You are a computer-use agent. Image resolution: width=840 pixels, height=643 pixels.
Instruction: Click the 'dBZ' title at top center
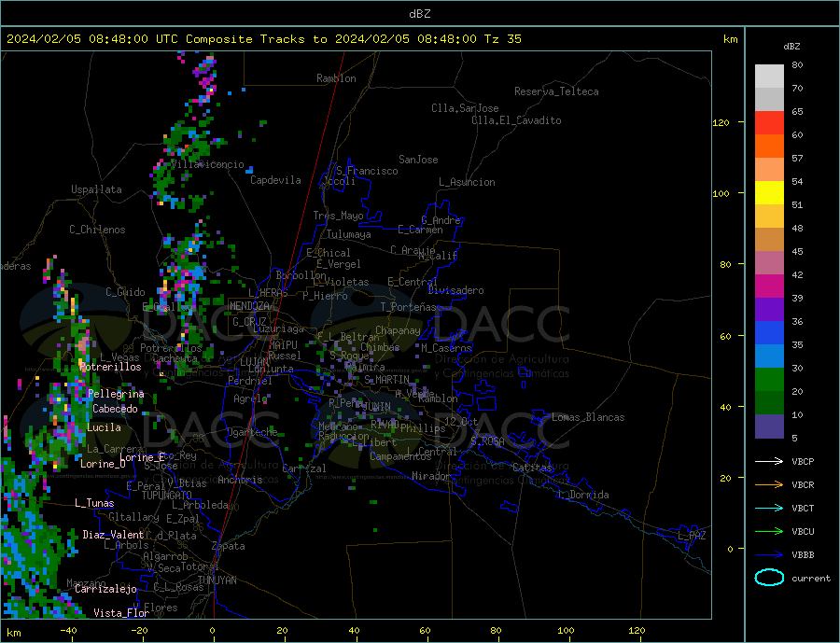click(x=419, y=14)
